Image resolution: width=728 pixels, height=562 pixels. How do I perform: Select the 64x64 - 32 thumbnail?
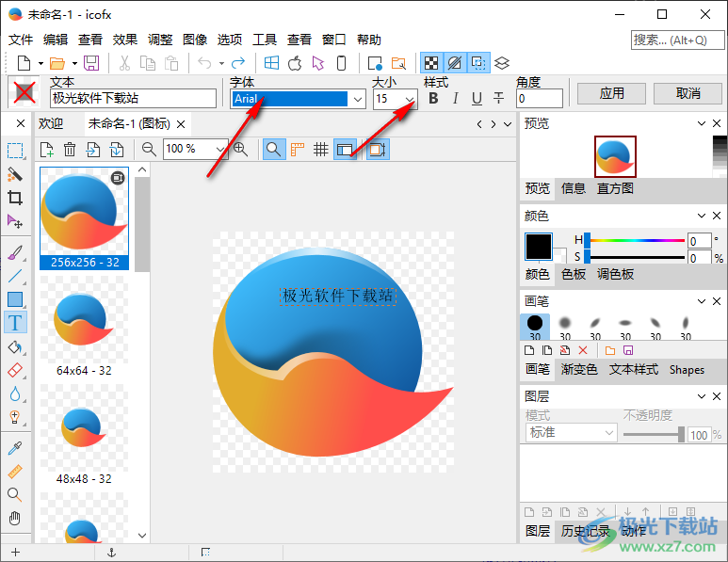pyautogui.click(x=84, y=327)
